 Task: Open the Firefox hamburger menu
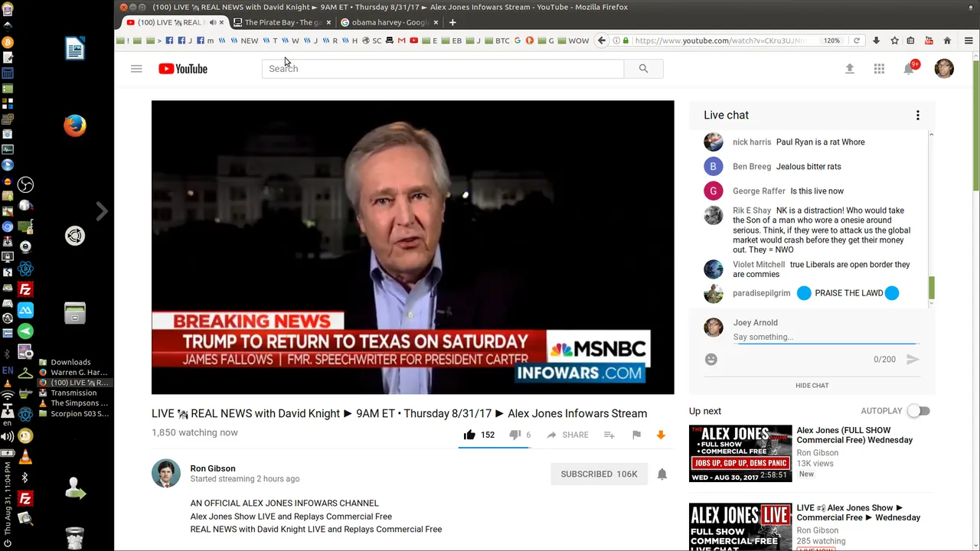[969, 41]
